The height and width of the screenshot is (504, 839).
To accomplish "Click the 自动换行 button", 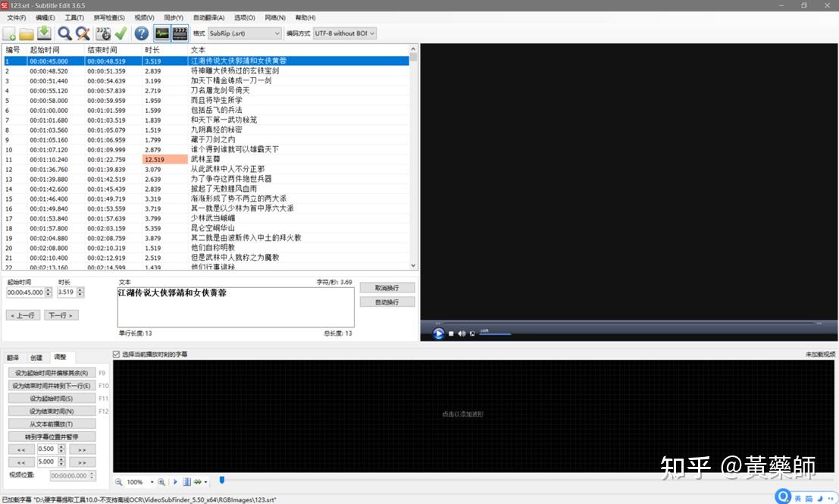I will [387, 300].
